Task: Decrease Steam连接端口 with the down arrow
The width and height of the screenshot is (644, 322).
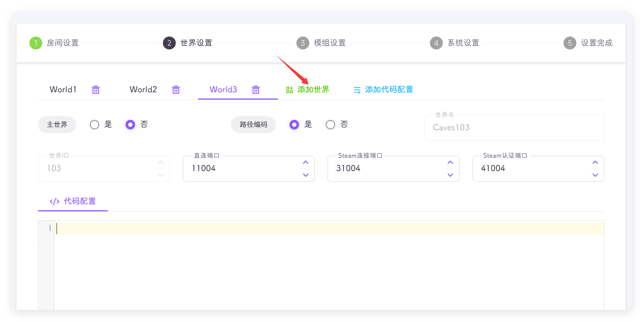Action: point(450,175)
